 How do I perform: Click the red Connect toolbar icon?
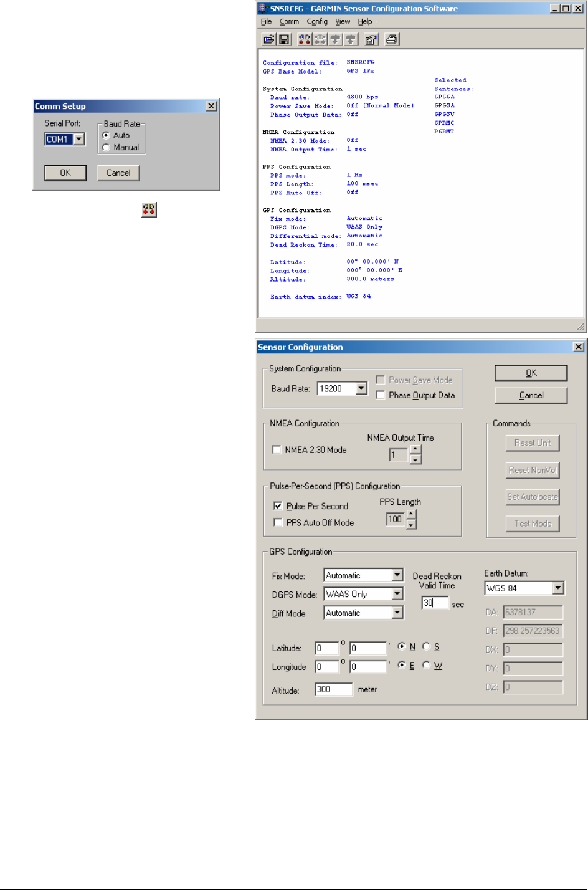(305, 40)
